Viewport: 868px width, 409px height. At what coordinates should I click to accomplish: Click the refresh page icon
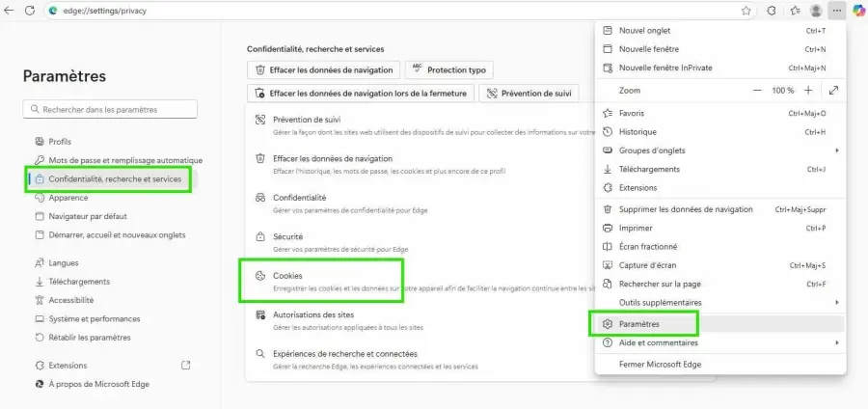click(x=30, y=11)
